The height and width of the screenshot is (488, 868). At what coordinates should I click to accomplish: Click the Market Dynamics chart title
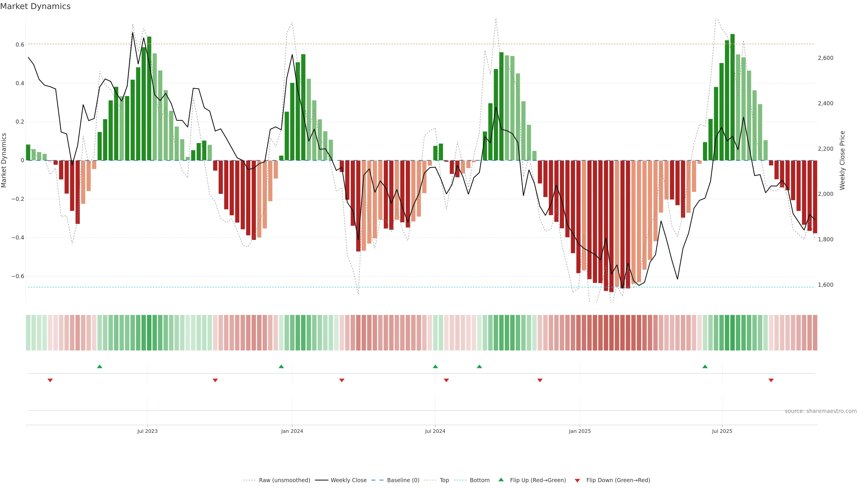(x=35, y=6)
